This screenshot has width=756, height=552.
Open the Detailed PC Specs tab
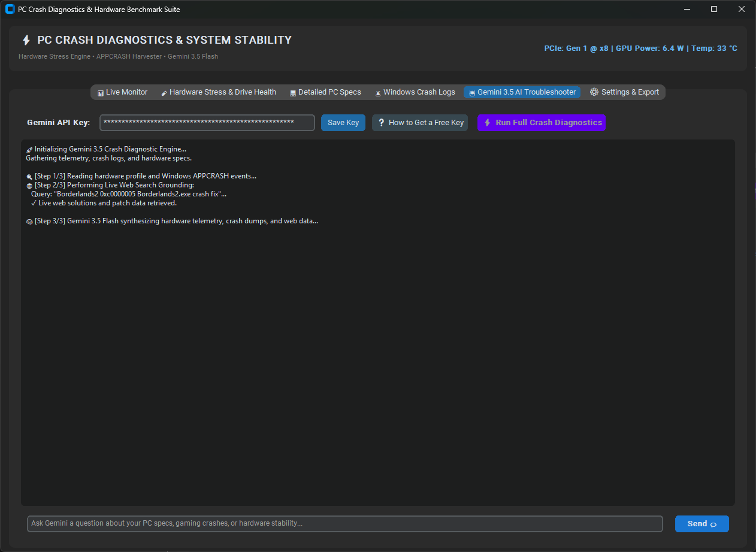[x=325, y=92]
